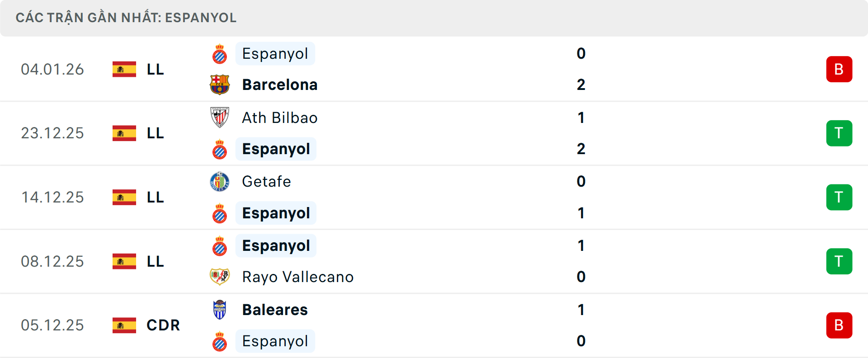
Task: Open the highlighted Espanyol team link in first row
Action: point(275,53)
